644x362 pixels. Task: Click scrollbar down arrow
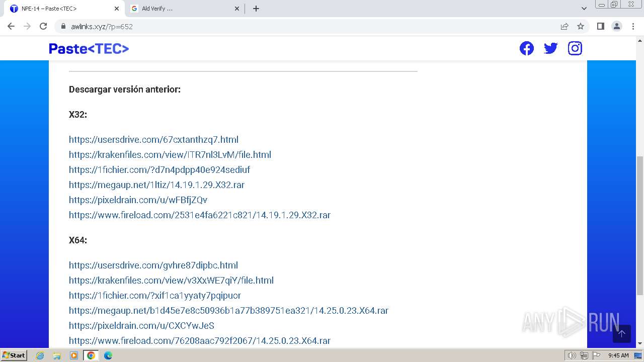click(640, 343)
